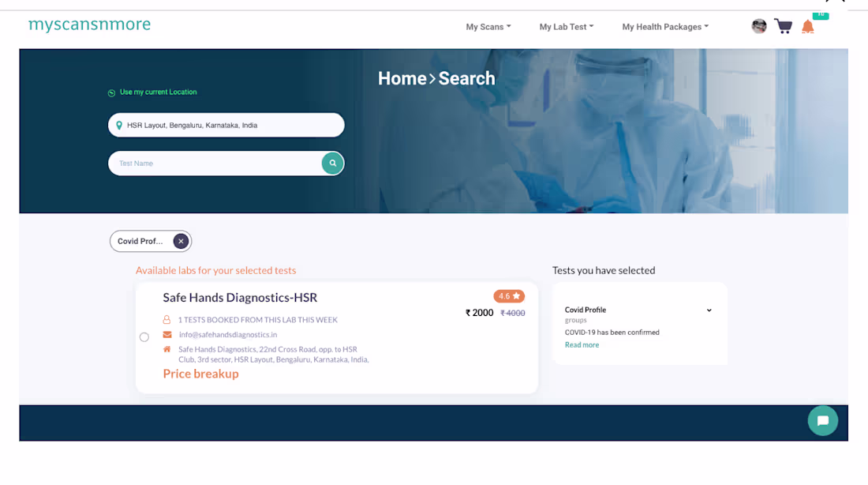Viewport: 868px width, 485px height.
Task: Click the address house icon
Action: [x=165, y=348]
